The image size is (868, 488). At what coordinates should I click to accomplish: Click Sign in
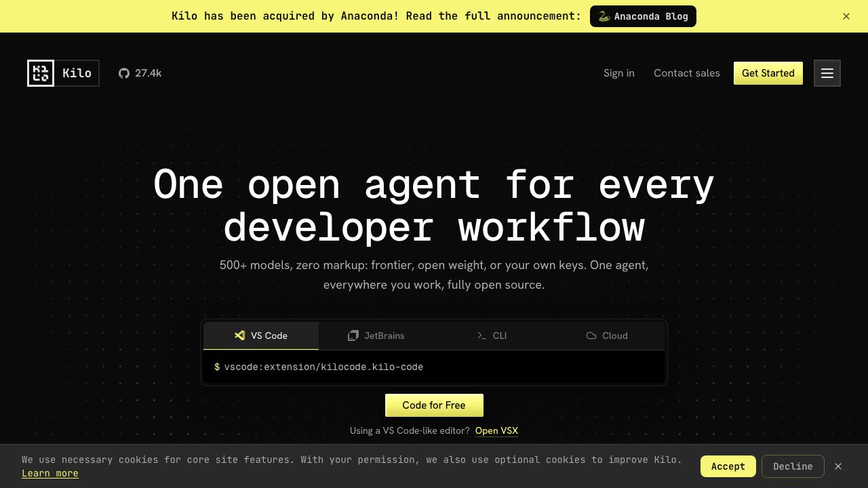619,73
